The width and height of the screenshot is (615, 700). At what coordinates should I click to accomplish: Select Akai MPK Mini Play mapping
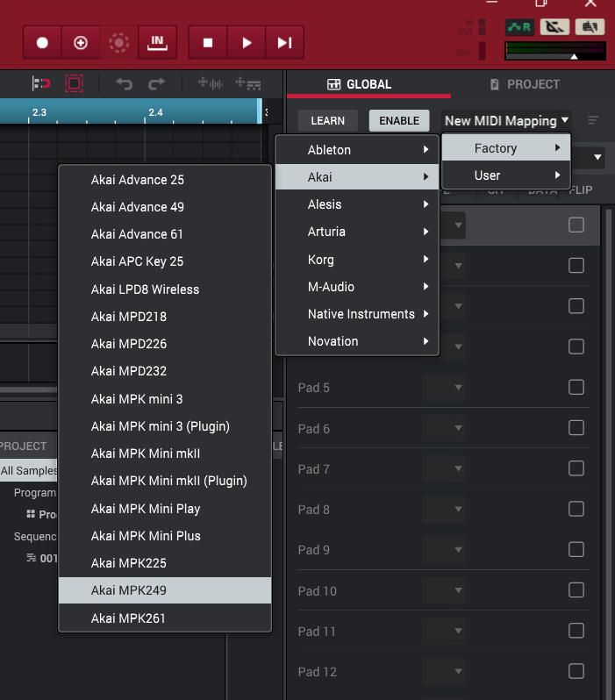pyautogui.click(x=165, y=508)
